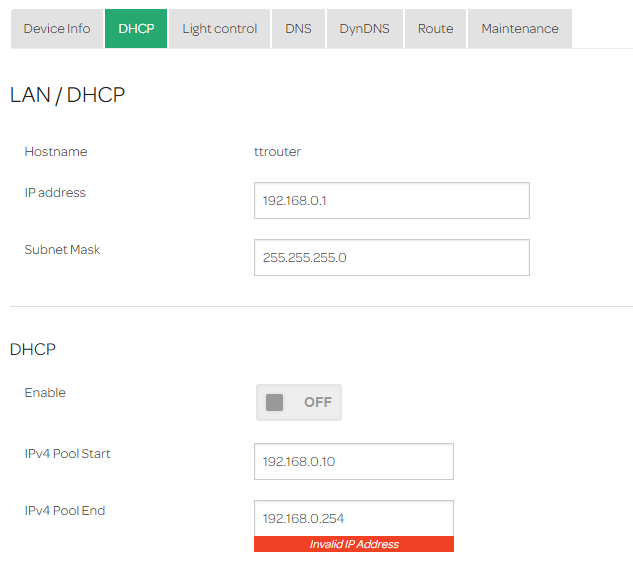Open the DynDNS tab
Viewport: 633px width, 577px height.
364,29
